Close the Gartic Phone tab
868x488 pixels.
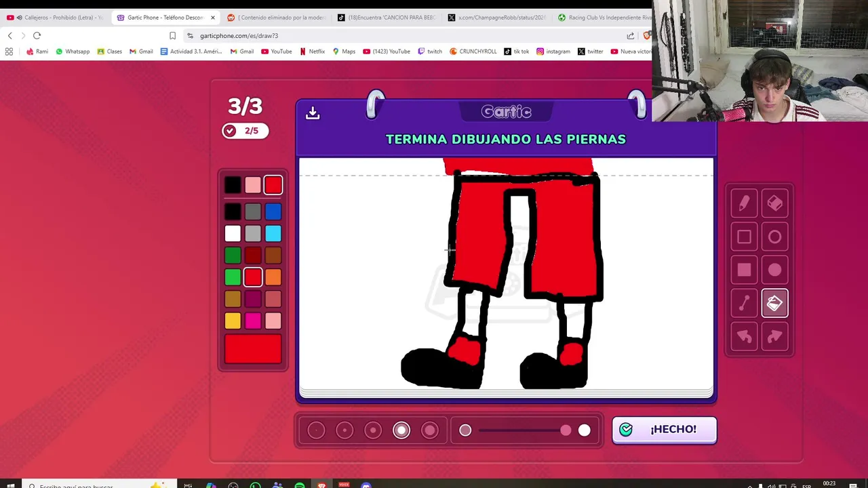pyautogui.click(x=212, y=18)
